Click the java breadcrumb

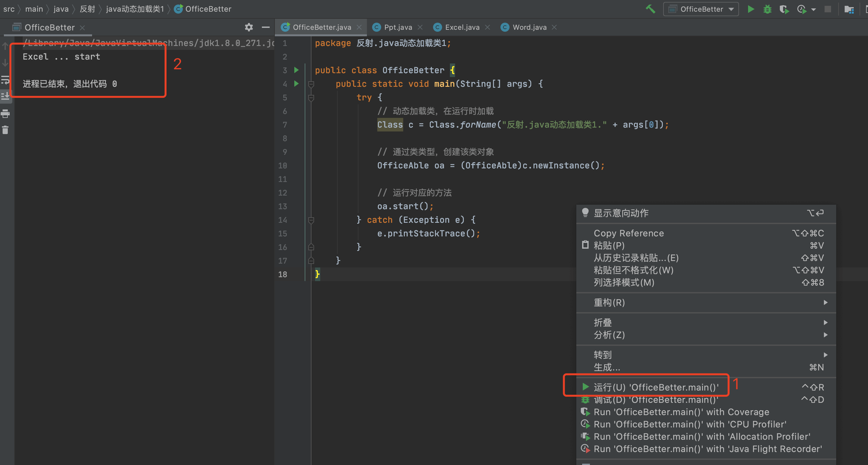61,9
